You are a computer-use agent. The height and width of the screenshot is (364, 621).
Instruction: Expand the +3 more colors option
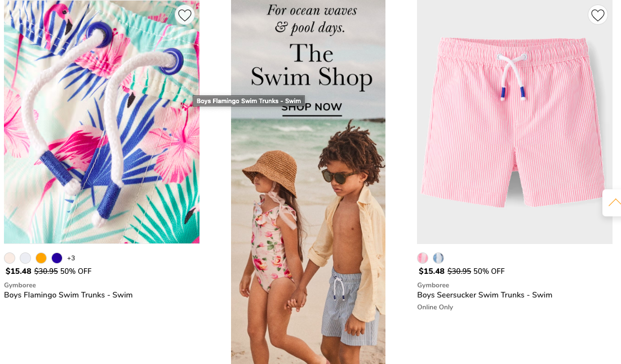tap(71, 258)
